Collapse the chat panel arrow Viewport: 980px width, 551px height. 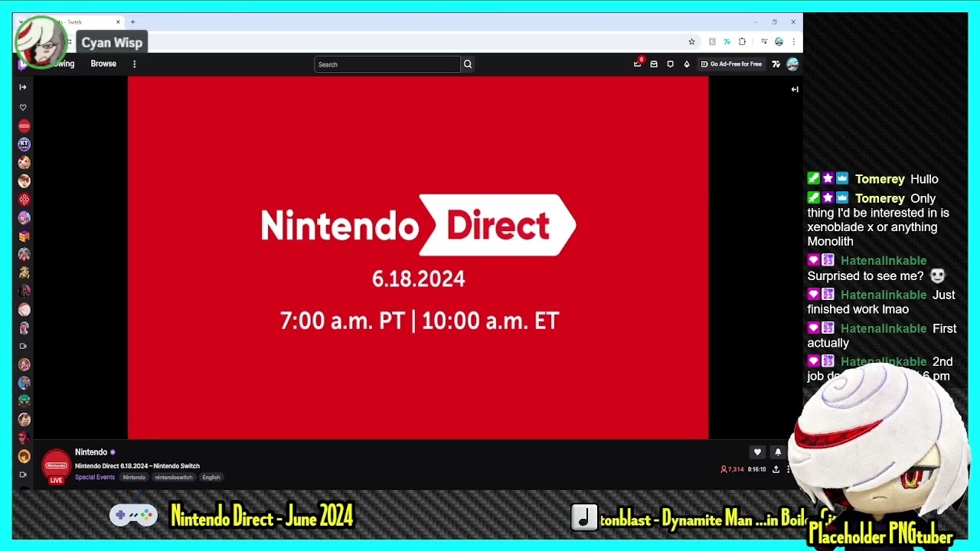[x=795, y=90]
